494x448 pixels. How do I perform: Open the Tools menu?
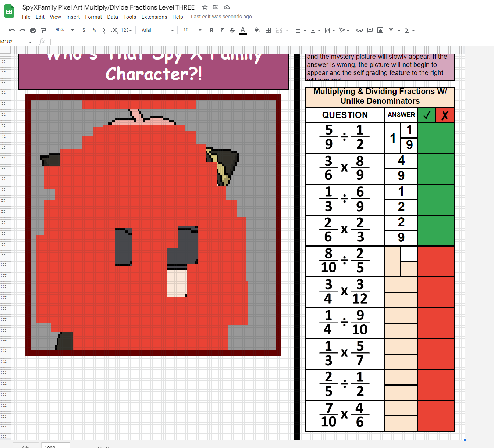pyautogui.click(x=129, y=17)
